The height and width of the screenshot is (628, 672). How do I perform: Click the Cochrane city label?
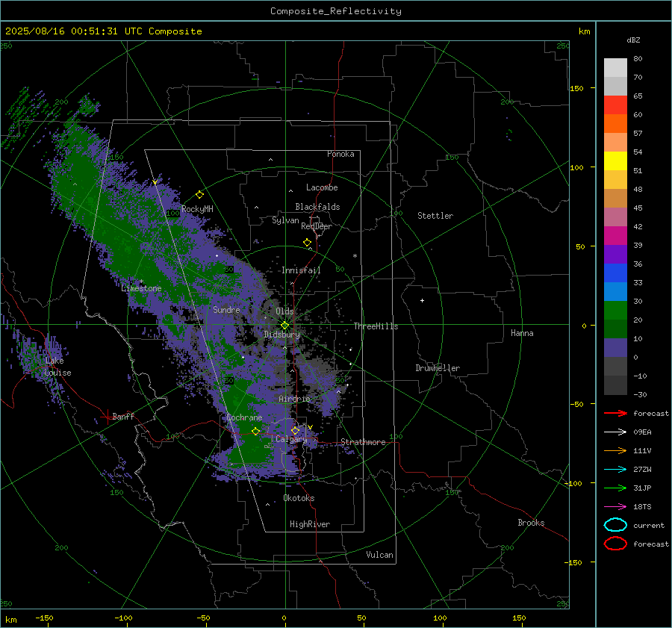pyautogui.click(x=244, y=417)
